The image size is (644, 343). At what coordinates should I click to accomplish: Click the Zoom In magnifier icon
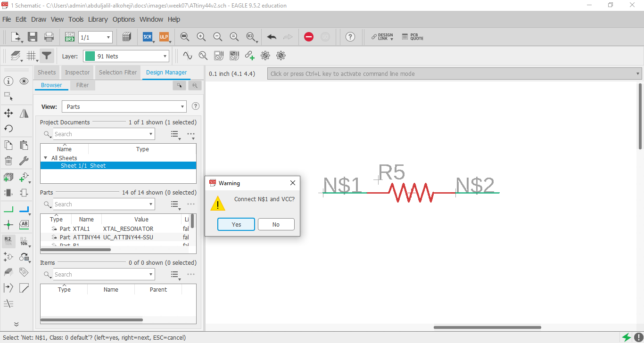[201, 37]
